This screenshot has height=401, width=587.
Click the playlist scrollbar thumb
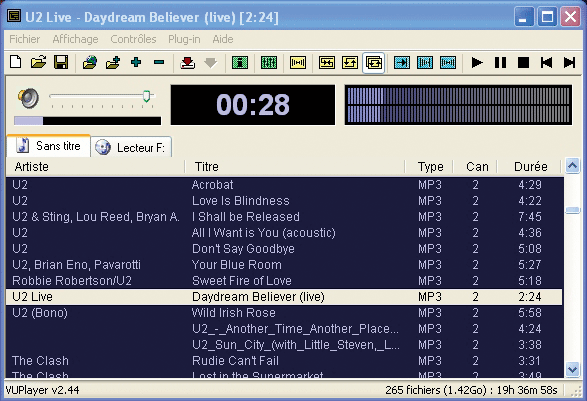pos(572,210)
